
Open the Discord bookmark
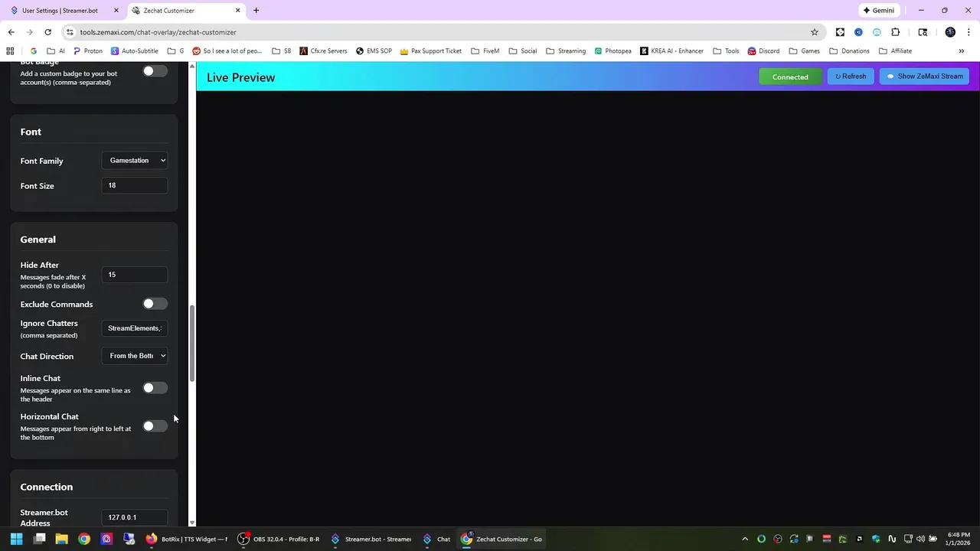(x=763, y=51)
